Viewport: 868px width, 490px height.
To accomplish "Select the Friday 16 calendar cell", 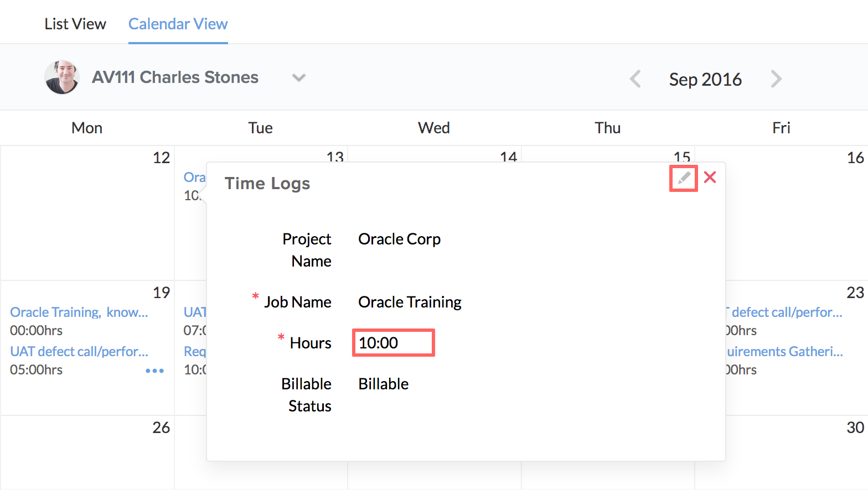I will coord(797,221).
